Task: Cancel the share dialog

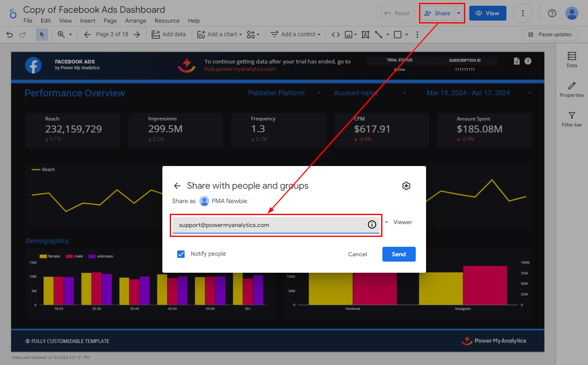Action: pyautogui.click(x=357, y=254)
